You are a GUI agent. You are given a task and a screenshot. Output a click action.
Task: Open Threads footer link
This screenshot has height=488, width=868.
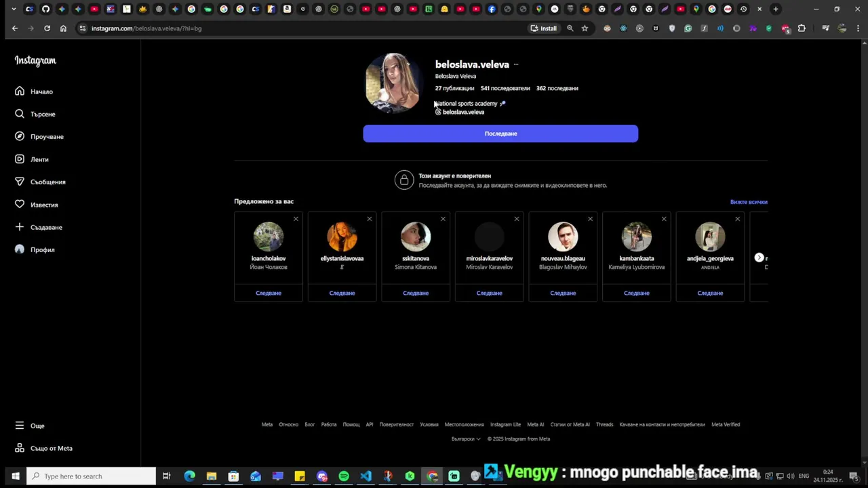(x=604, y=424)
